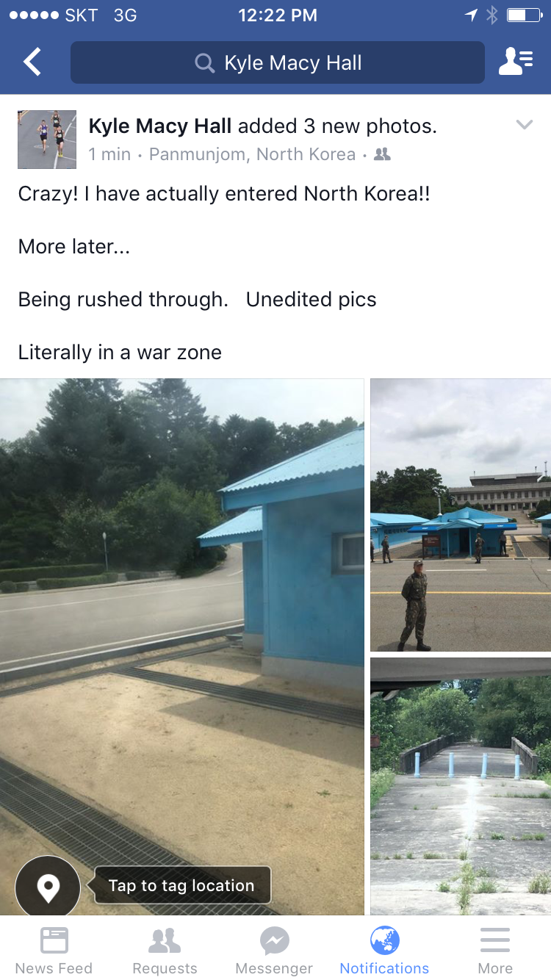Open Kyle Macy Hall profile name link

(x=160, y=126)
